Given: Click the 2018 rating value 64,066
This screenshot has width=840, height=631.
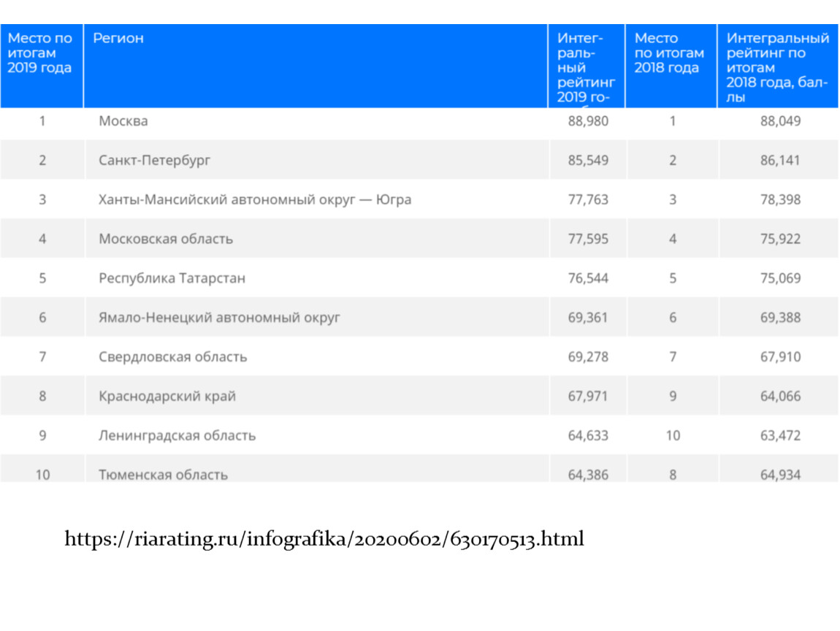Looking at the screenshot, I should click(x=781, y=397).
